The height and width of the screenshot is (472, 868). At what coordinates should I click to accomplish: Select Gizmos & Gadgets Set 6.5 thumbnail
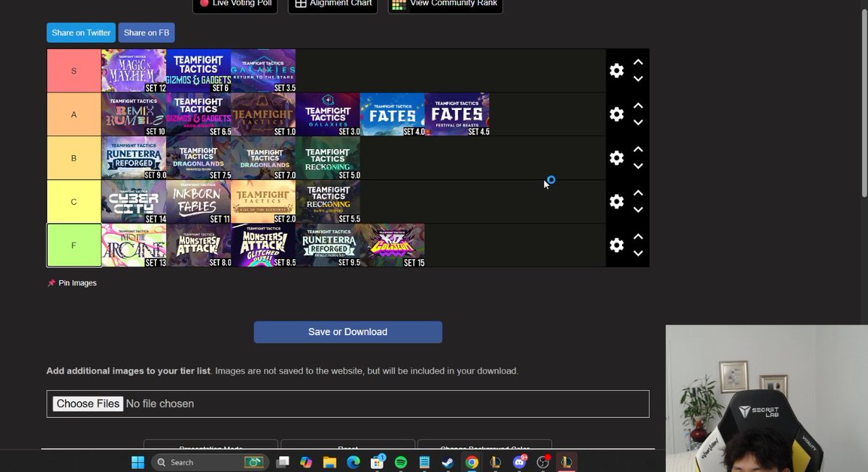coord(199,114)
